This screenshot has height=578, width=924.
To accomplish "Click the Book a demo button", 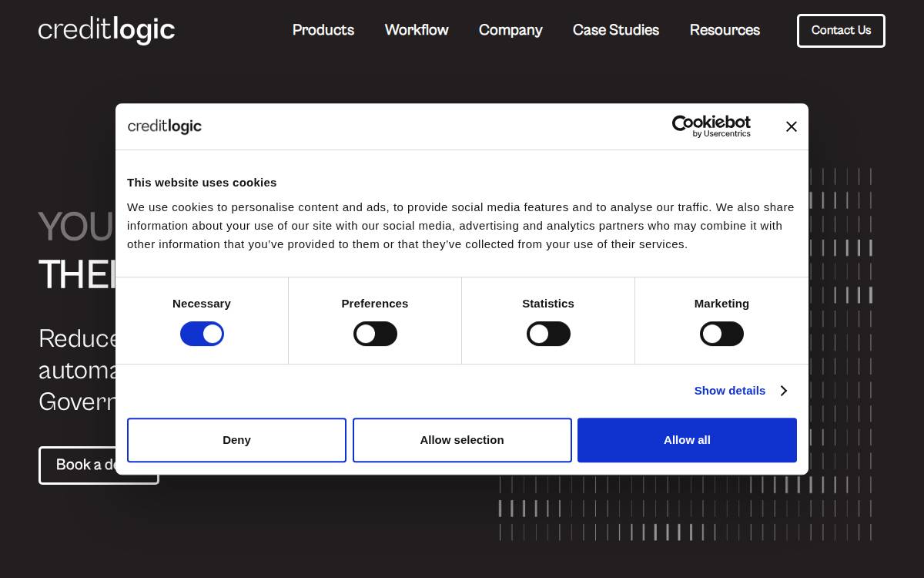I will coord(99,465).
